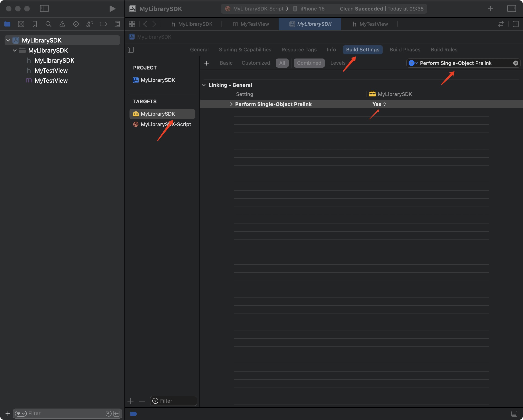Viewport: 523px width, 420px height.
Task: Switch to the Build Phases tab
Action: (405, 50)
